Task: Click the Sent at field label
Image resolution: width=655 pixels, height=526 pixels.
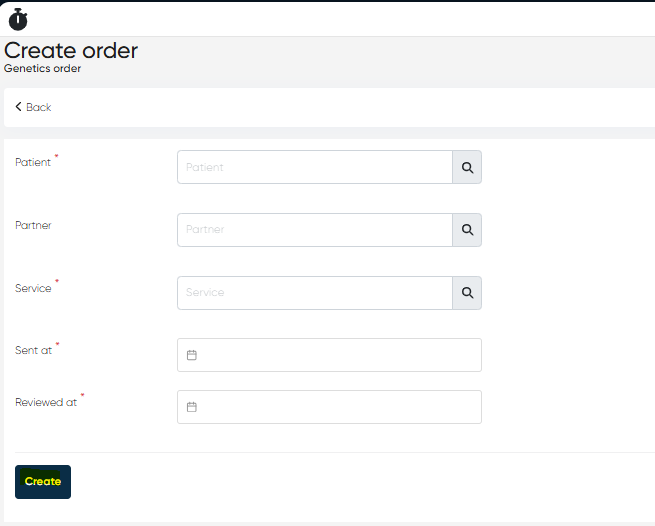Action: pos(33,350)
